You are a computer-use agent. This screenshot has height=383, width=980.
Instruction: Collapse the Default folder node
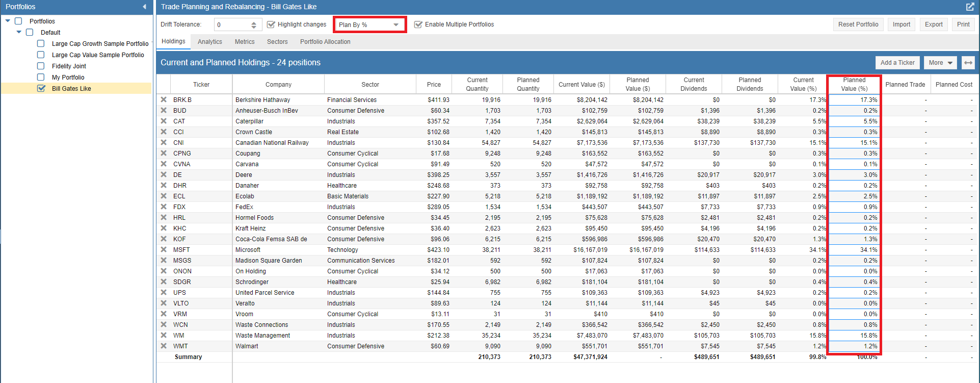tap(19, 32)
